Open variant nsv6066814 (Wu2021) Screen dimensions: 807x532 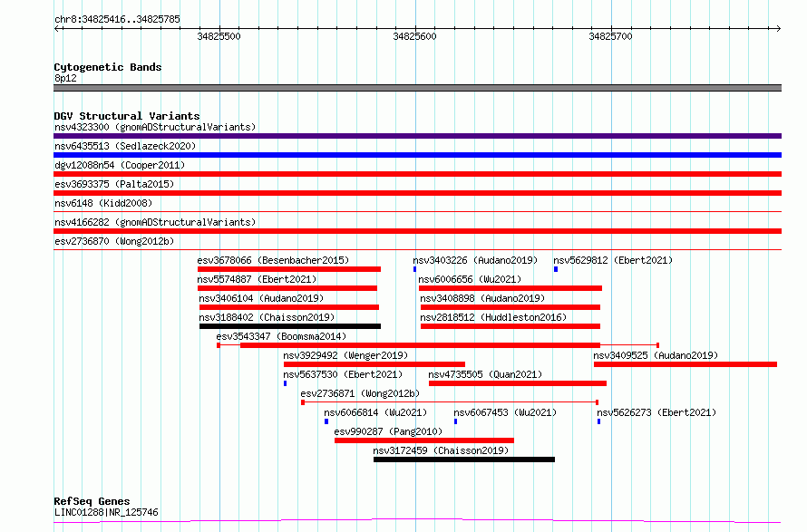click(375, 412)
